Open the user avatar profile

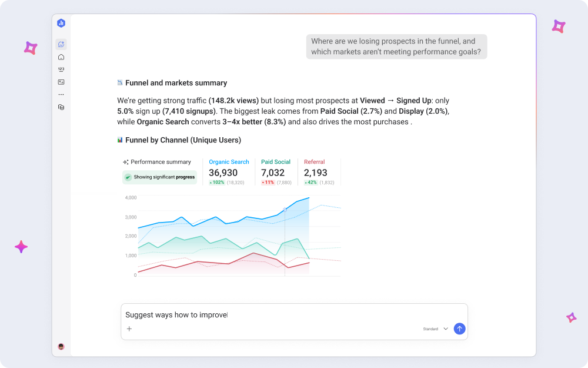tap(61, 347)
